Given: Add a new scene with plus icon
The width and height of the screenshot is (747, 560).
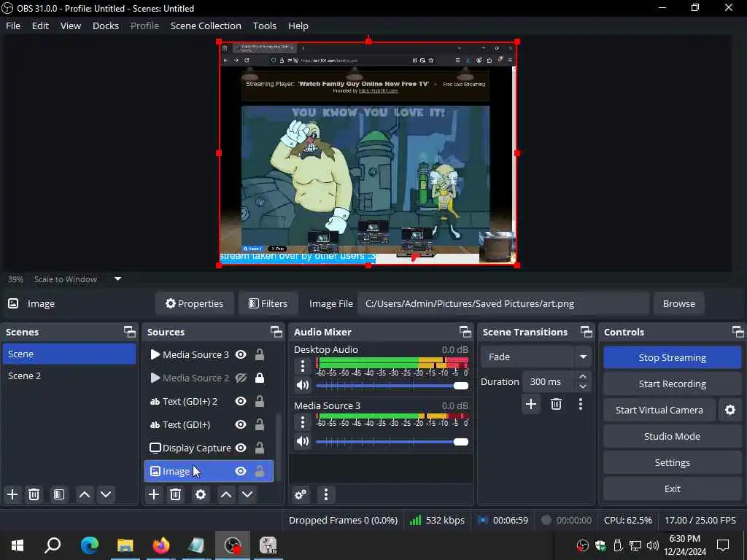Looking at the screenshot, I should pos(12,494).
